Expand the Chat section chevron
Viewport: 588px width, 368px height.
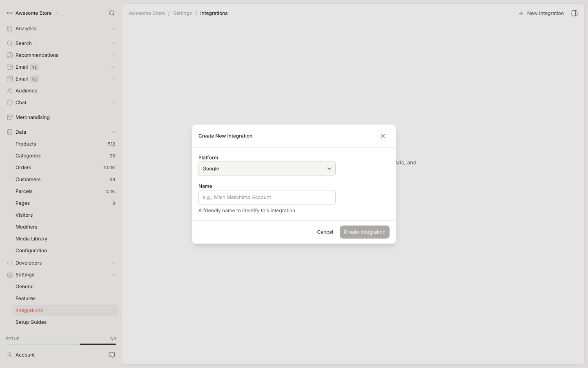point(114,103)
